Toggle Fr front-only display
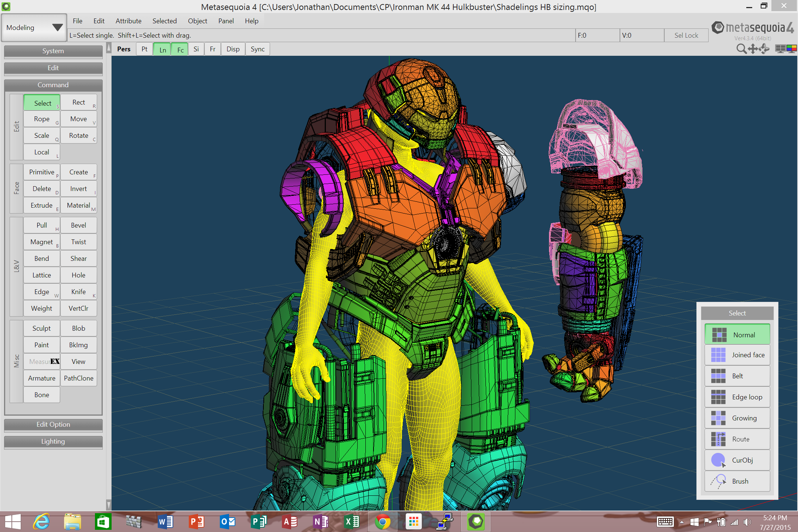 click(x=212, y=49)
